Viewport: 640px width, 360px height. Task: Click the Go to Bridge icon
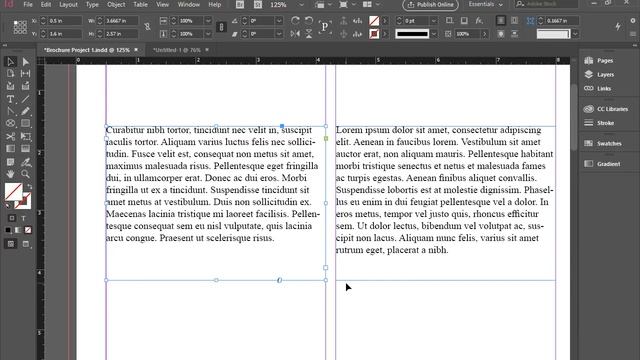(240, 4)
